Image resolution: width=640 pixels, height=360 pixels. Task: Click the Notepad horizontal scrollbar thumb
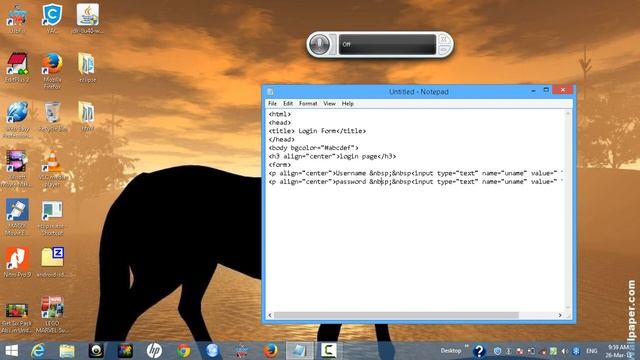click(x=396, y=315)
